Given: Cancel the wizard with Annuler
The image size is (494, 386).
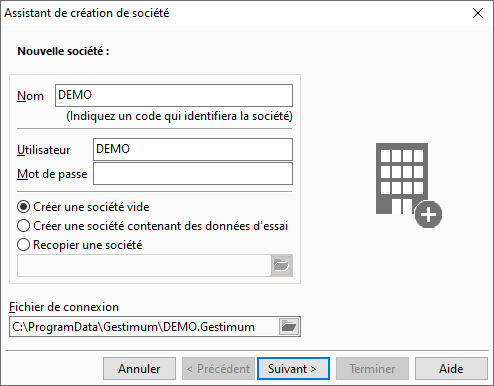Looking at the screenshot, I should point(139,369).
